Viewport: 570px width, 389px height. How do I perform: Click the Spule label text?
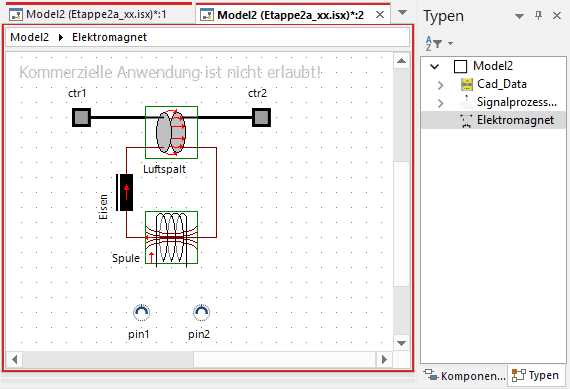click(x=126, y=258)
